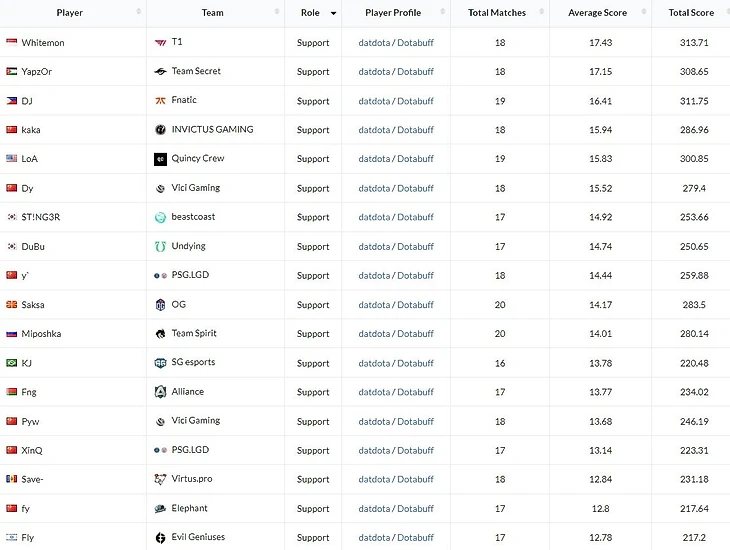Sort by the Average Score column header
Image resolution: width=730 pixels, height=550 pixels.
[x=598, y=13]
